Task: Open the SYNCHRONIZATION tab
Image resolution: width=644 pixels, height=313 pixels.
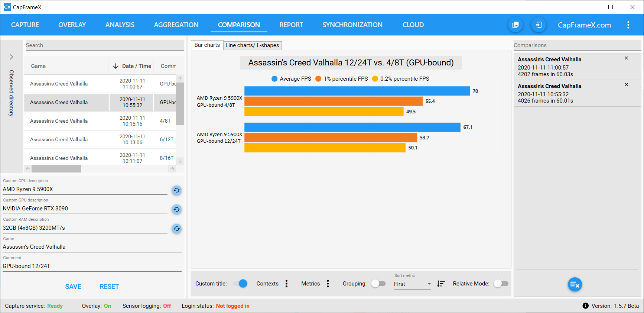Action: pyautogui.click(x=352, y=25)
